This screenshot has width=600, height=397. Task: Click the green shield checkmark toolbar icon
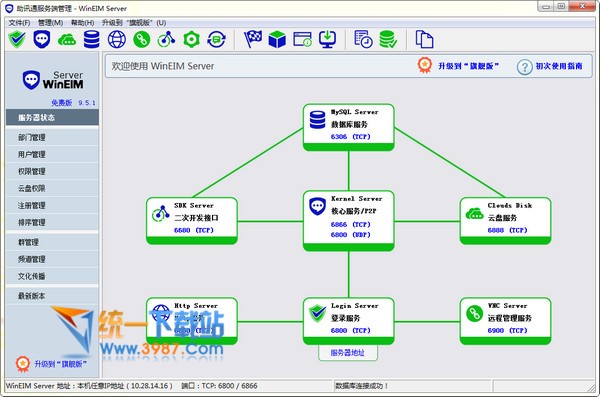17,39
